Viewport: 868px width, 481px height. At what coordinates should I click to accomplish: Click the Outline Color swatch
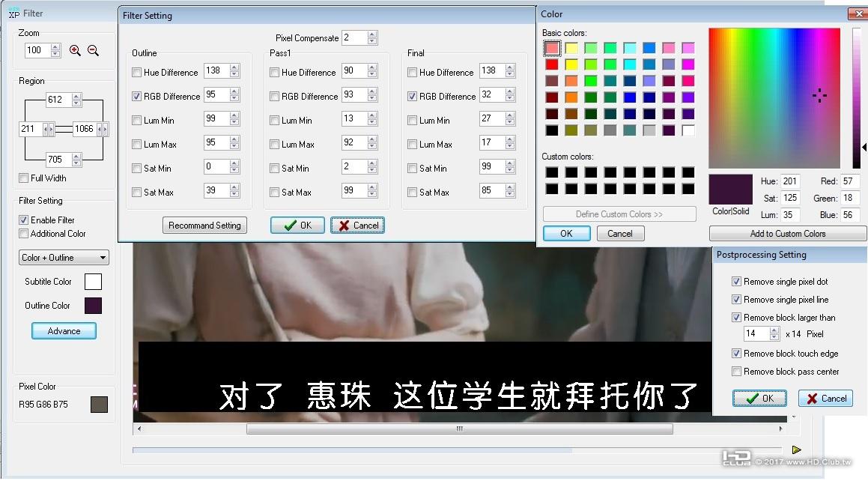[92, 305]
